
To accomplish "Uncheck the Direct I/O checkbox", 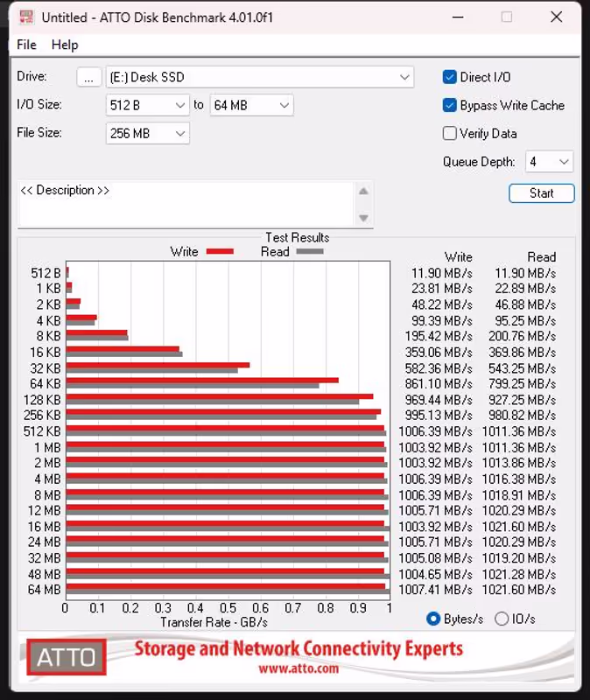I will 450,77.
